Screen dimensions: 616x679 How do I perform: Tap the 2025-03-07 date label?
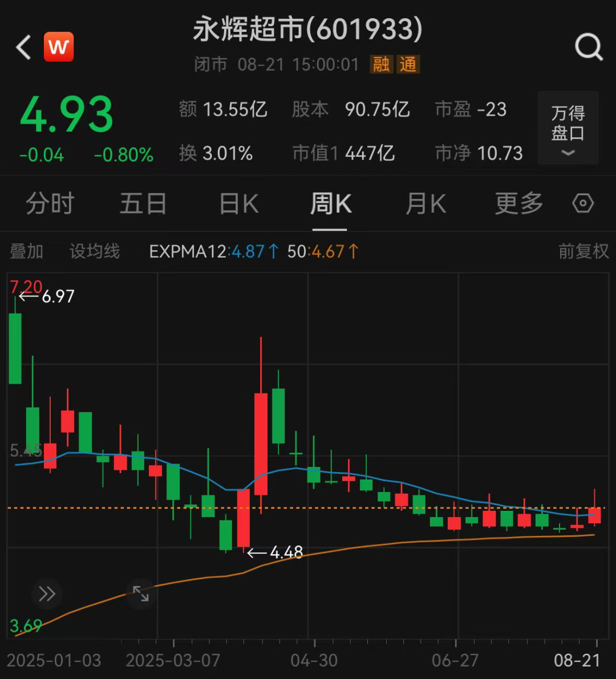point(173,661)
